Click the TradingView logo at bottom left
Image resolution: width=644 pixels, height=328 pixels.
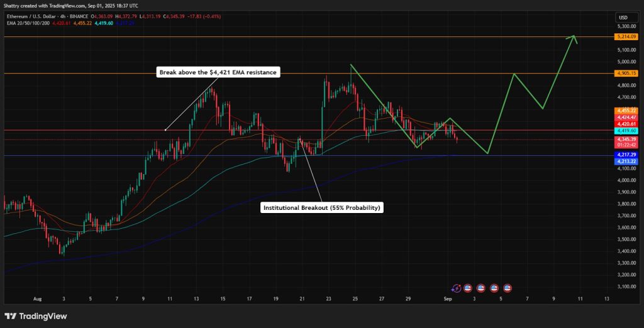(x=36, y=316)
